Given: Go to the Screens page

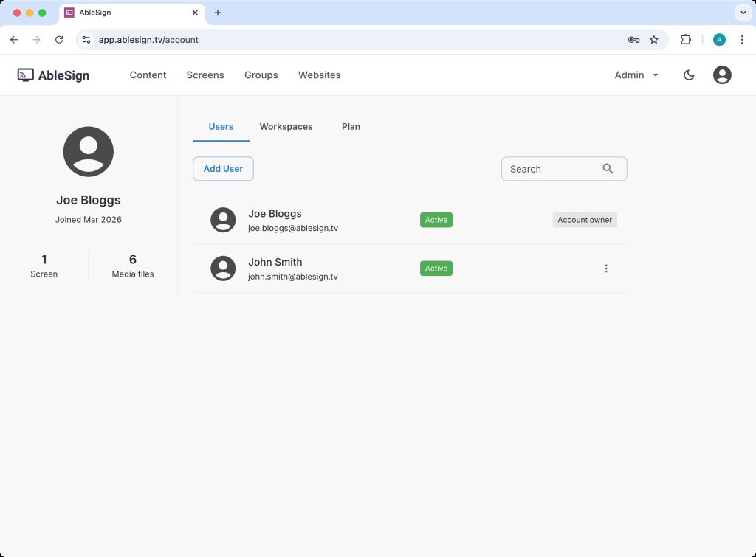Looking at the screenshot, I should point(205,75).
